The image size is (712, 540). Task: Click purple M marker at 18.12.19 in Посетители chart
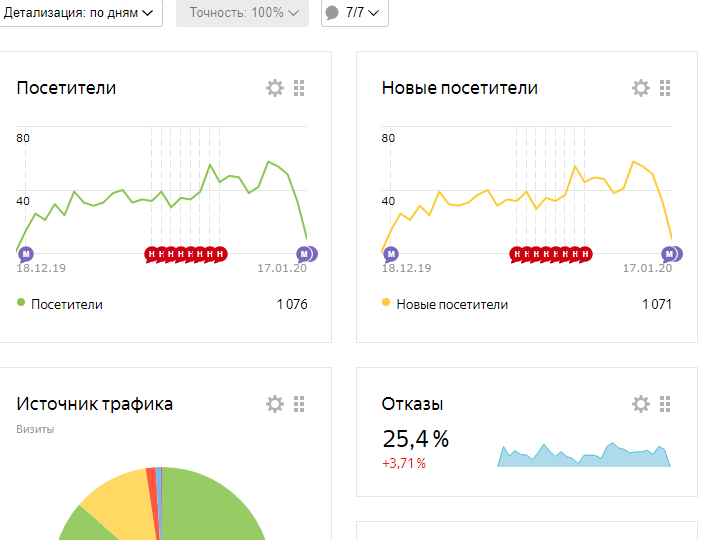click(26, 254)
